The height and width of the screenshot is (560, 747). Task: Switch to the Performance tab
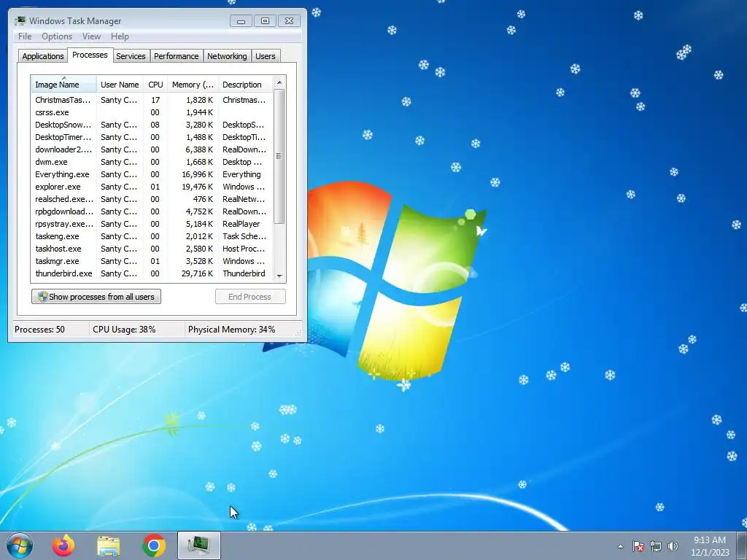pos(177,55)
